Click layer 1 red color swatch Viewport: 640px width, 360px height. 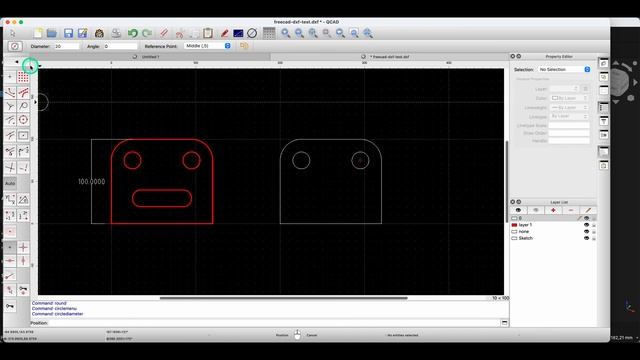click(x=514, y=225)
